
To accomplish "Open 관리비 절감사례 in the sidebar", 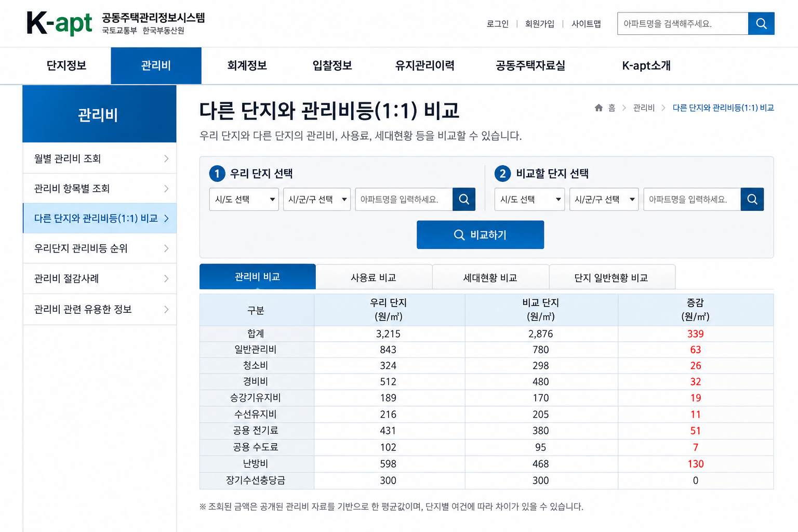I will tap(100, 278).
